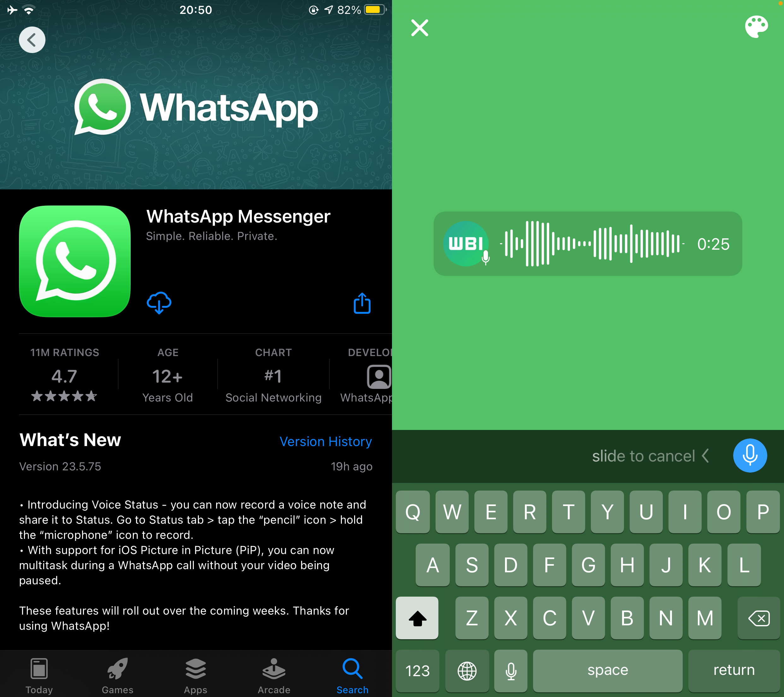Tap the WhatsApp voice message play button

[x=466, y=244]
